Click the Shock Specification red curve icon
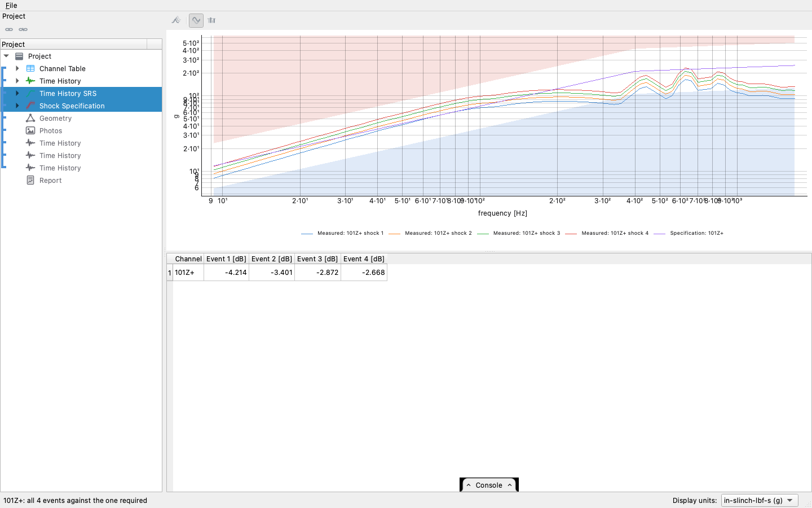 click(x=30, y=106)
